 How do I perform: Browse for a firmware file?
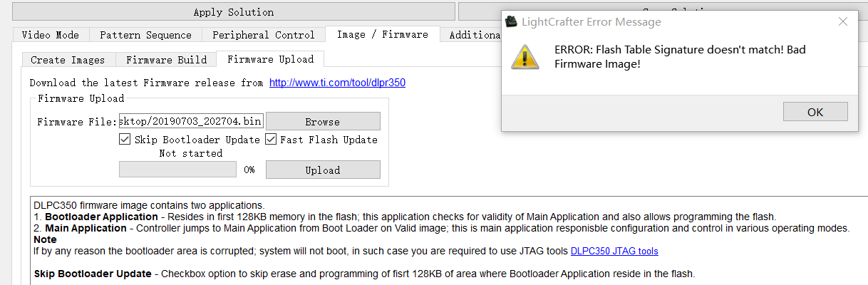coord(323,122)
